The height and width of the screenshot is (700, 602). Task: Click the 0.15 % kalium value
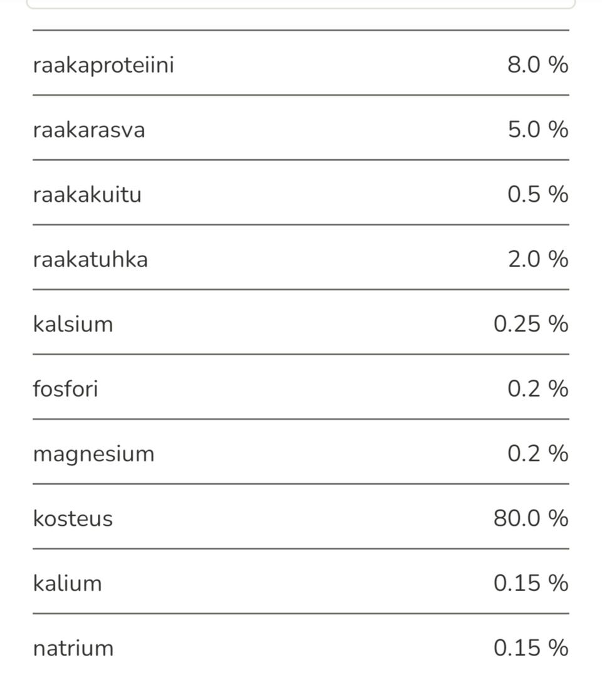click(531, 583)
